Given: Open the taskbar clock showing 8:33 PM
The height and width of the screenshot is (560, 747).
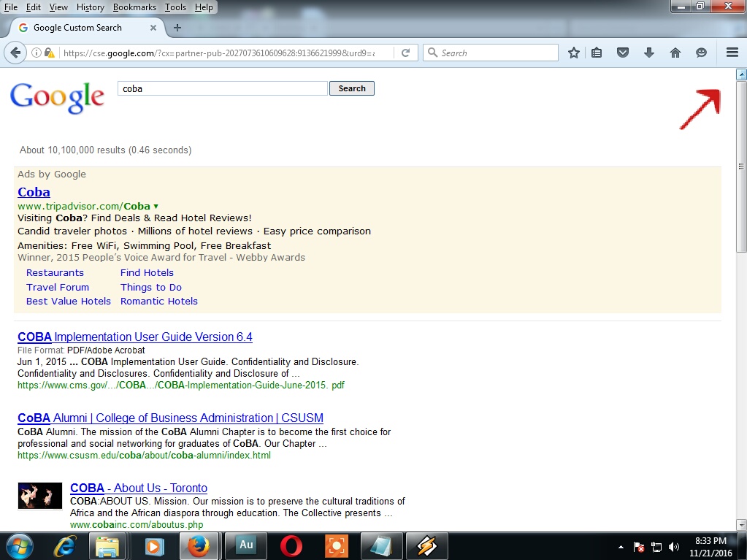Looking at the screenshot, I should coord(710,547).
